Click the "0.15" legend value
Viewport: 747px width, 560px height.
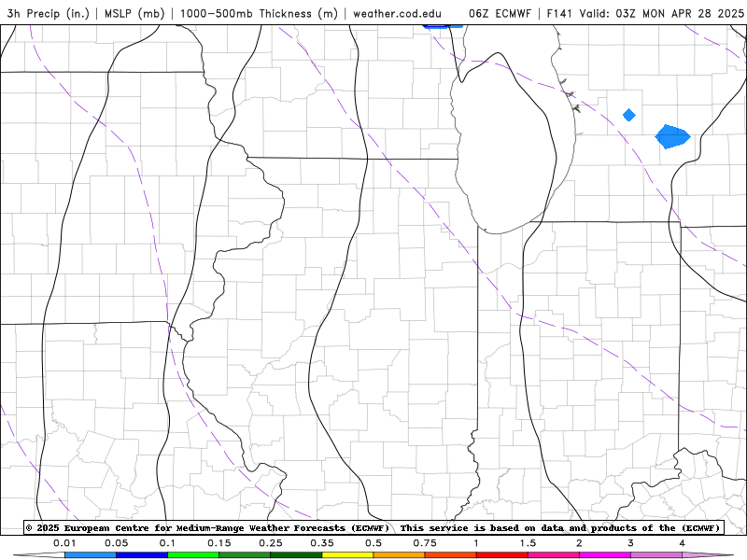tap(219, 543)
